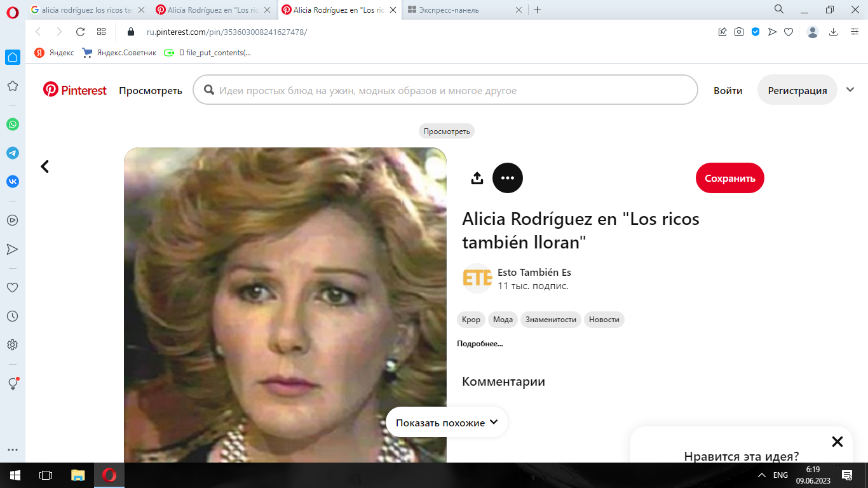The width and height of the screenshot is (868, 488).
Task: Open the lightbulb tips icon in the sidebar
Action: 13,384
